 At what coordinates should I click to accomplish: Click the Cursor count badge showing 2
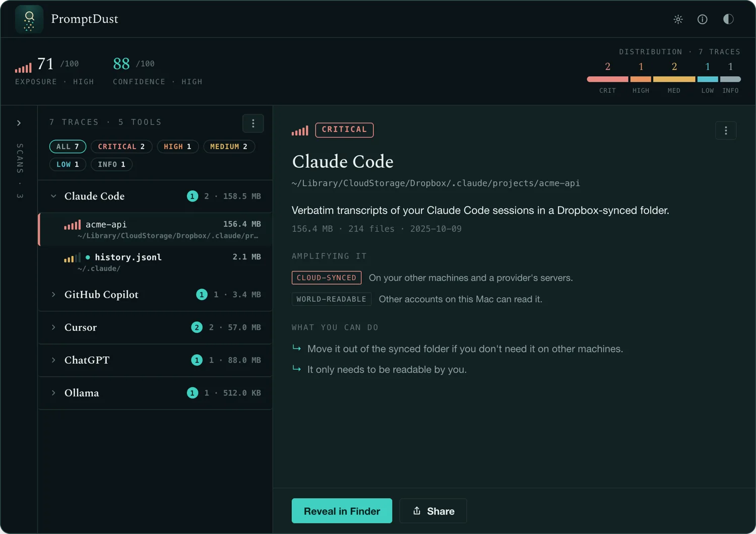click(x=197, y=327)
